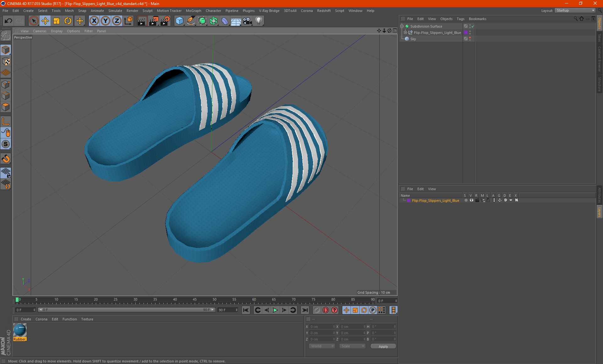The image size is (603, 364).
Task: Switch to Points mode
Action: point(6,84)
